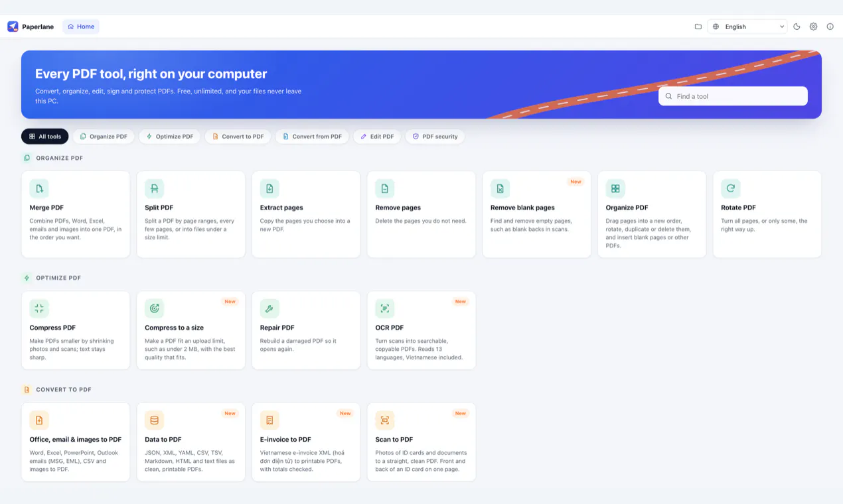
Task: Click the "Rotate PDF" card title
Action: click(x=739, y=208)
